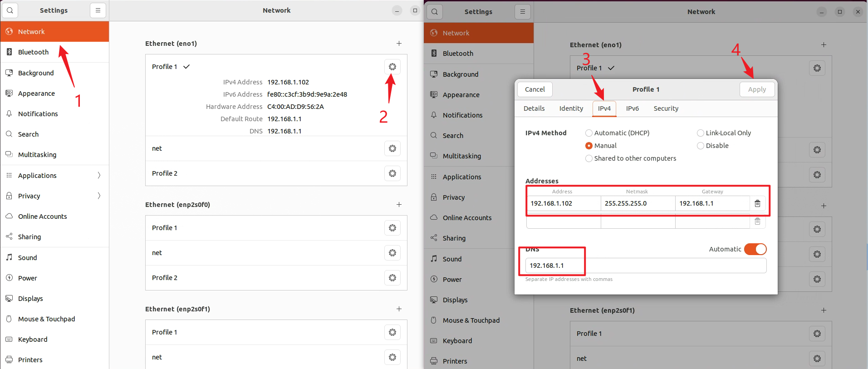The image size is (868, 369).
Task: Switch to IPv4 tab in Profile 1 dialog
Action: pyautogui.click(x=604, y=108)
